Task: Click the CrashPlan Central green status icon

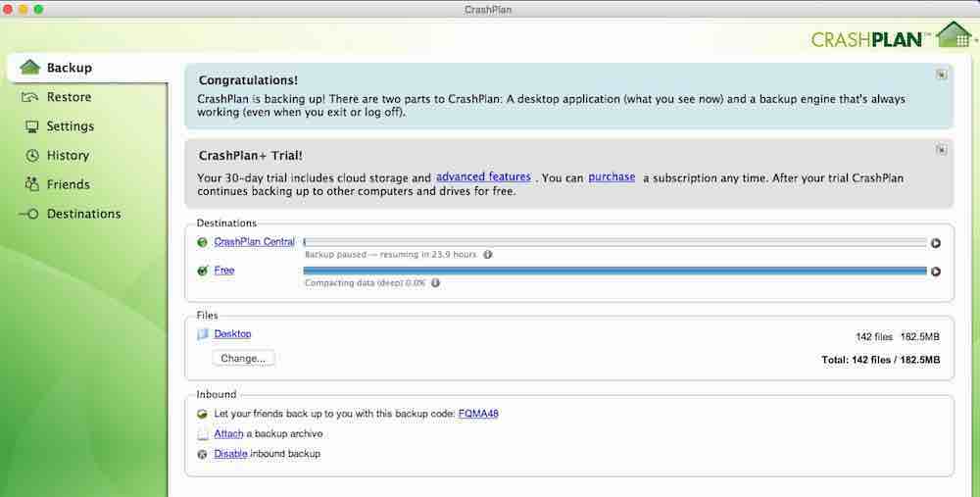Action: click(202, 242)
